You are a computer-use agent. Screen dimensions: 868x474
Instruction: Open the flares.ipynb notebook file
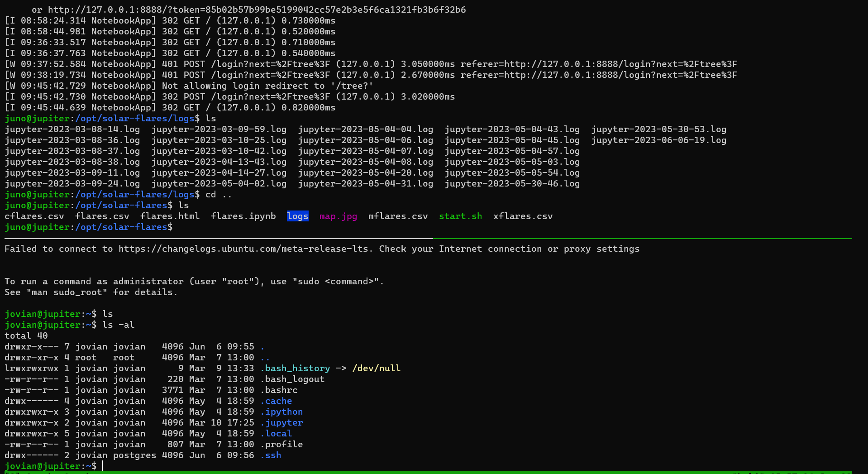pyautogui.click(x=243, y=216)
